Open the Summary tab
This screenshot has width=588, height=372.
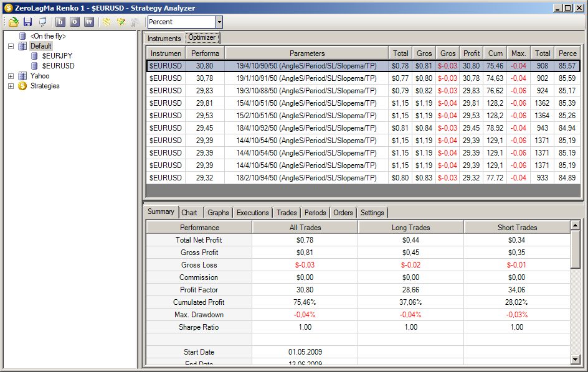click(x=161, y=212)
